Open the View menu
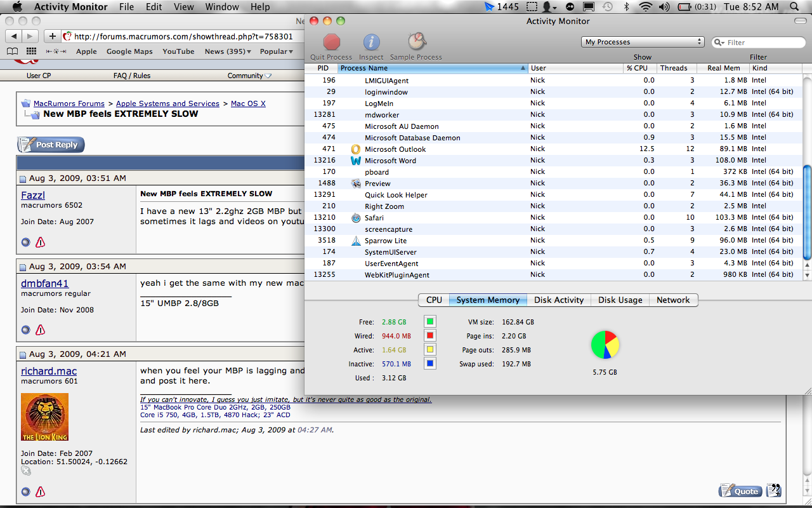This screenshot has height=508, width=812. 184,7
